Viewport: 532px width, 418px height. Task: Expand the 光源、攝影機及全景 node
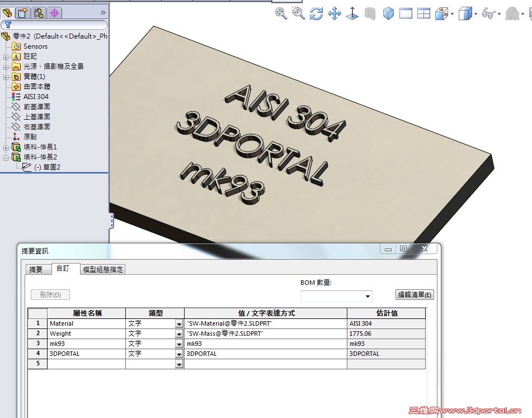6,67
